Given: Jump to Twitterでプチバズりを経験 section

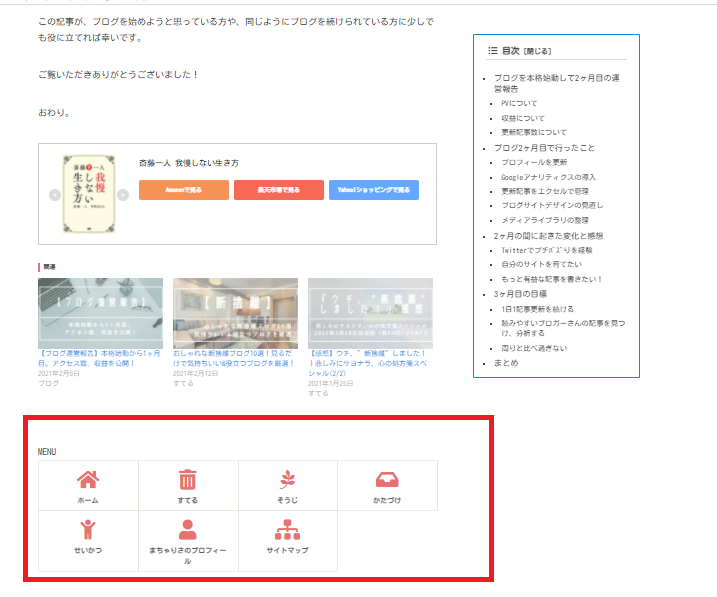Looking at the screenshot, I should tap(547, 250).
